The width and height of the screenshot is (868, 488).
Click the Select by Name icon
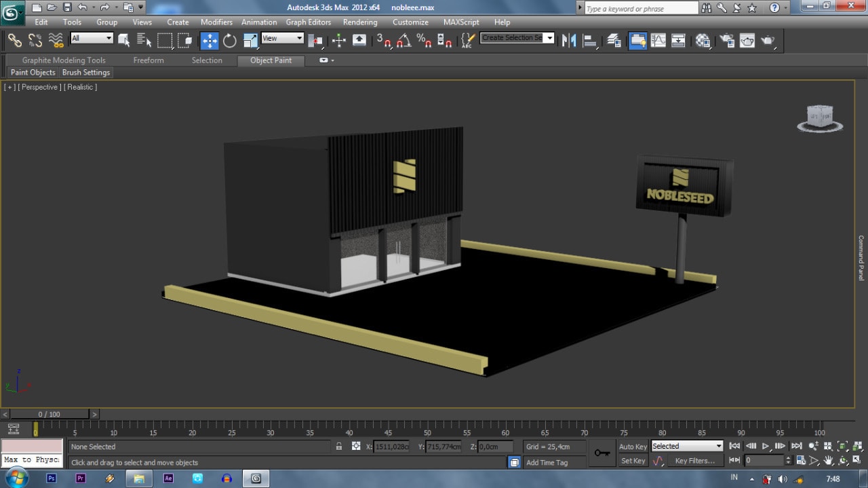click(143, 41)
